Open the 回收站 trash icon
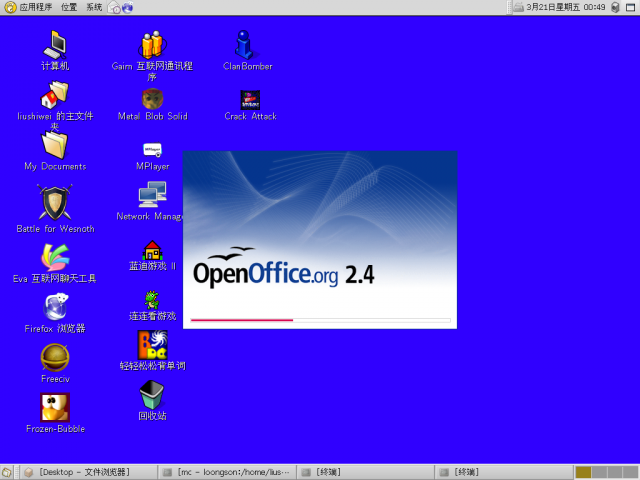 (x=152, y=394)
